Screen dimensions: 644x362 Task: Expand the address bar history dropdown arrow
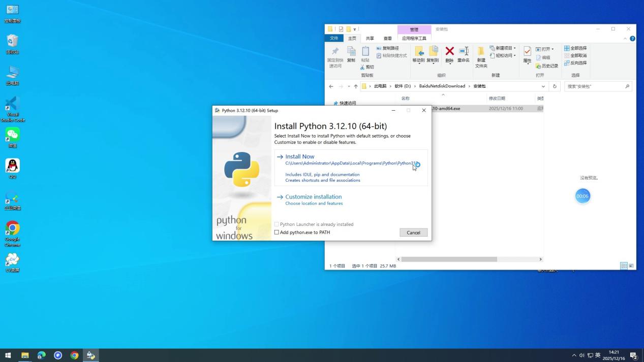click(543, 86)
